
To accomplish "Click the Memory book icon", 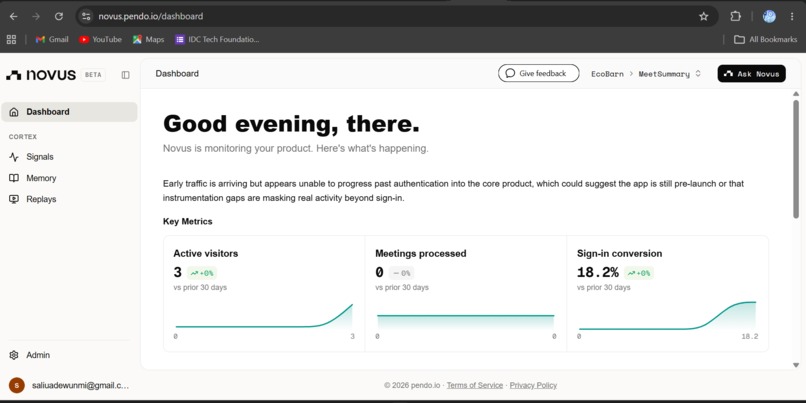I will (14, 178).
